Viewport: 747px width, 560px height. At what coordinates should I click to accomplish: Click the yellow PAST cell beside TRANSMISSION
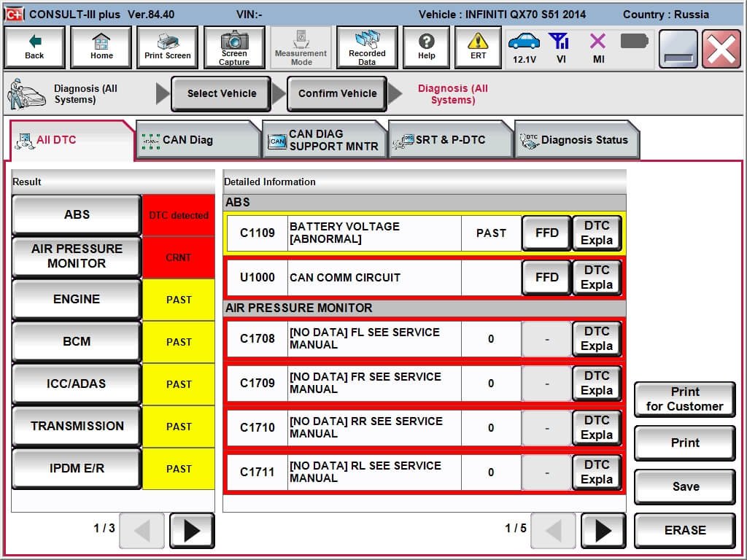click(179, 427)
